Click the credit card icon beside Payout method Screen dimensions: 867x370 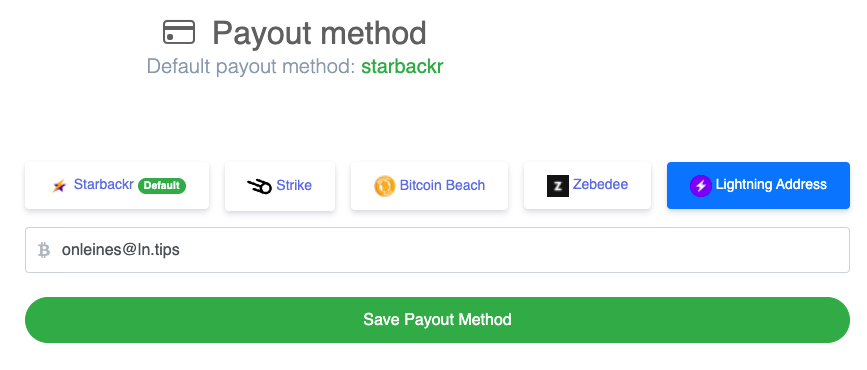click(x=179, y=32)
